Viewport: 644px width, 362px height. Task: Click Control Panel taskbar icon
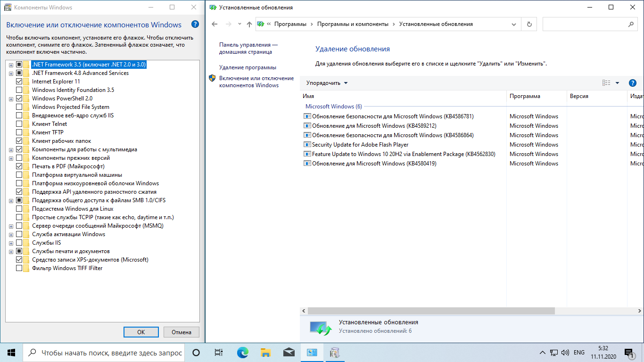(x=312, y=353)
